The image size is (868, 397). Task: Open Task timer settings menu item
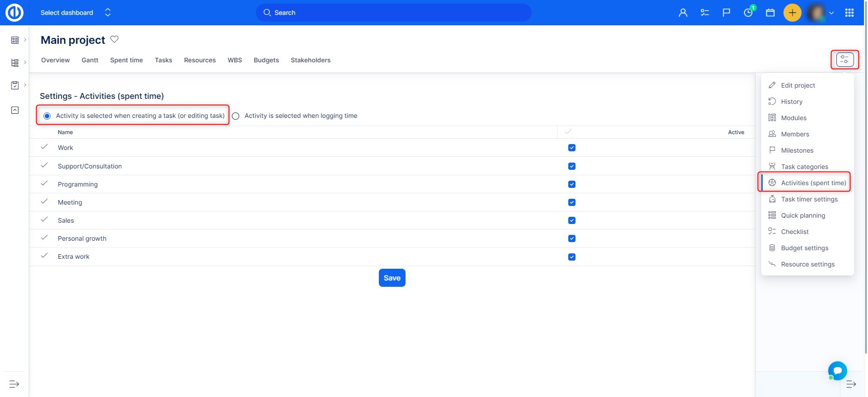[809, 199]
